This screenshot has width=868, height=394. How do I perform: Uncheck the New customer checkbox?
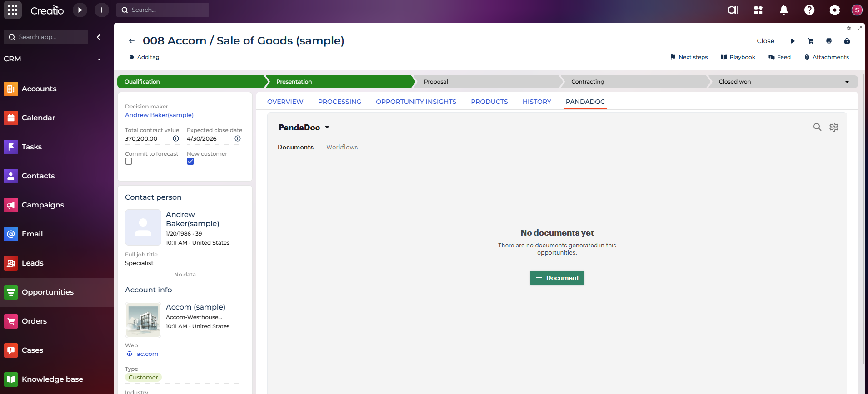(190, 162)
